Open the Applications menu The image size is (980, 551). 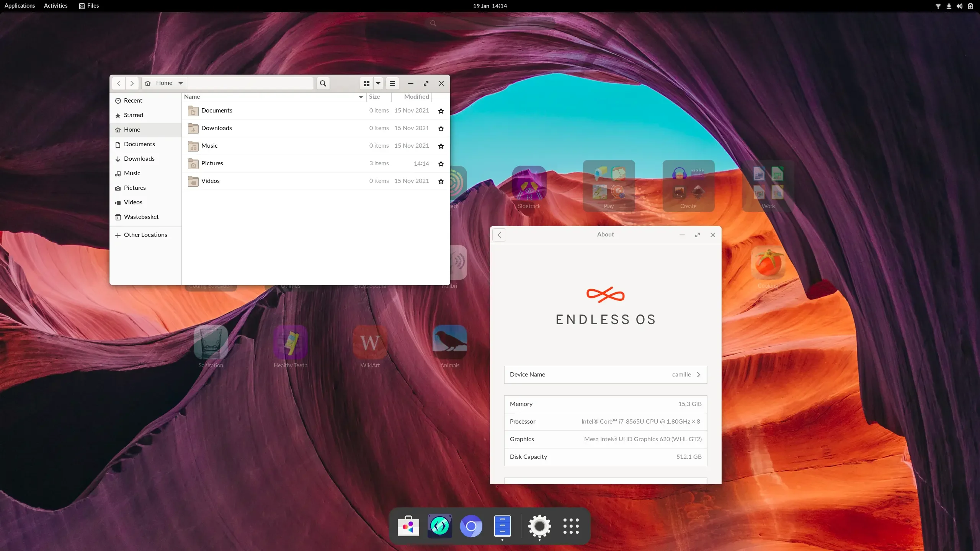pos(20,6)
